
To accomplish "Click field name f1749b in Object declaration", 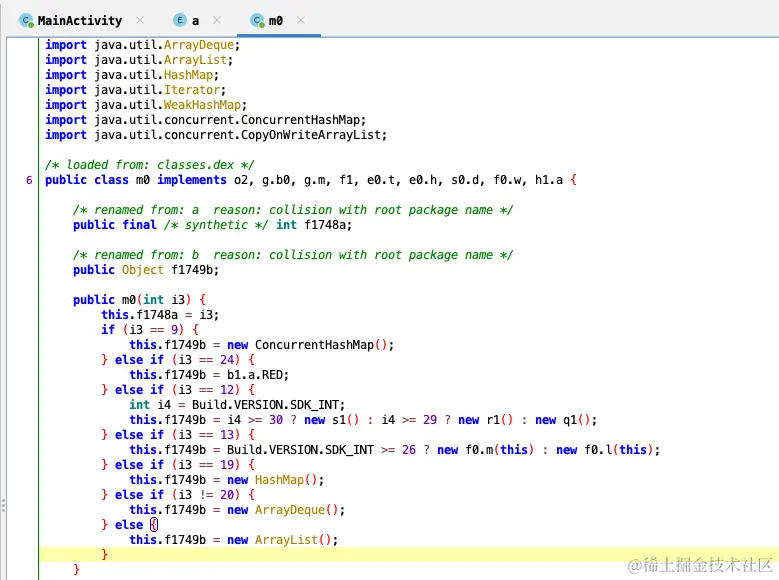I will (192, 270).
